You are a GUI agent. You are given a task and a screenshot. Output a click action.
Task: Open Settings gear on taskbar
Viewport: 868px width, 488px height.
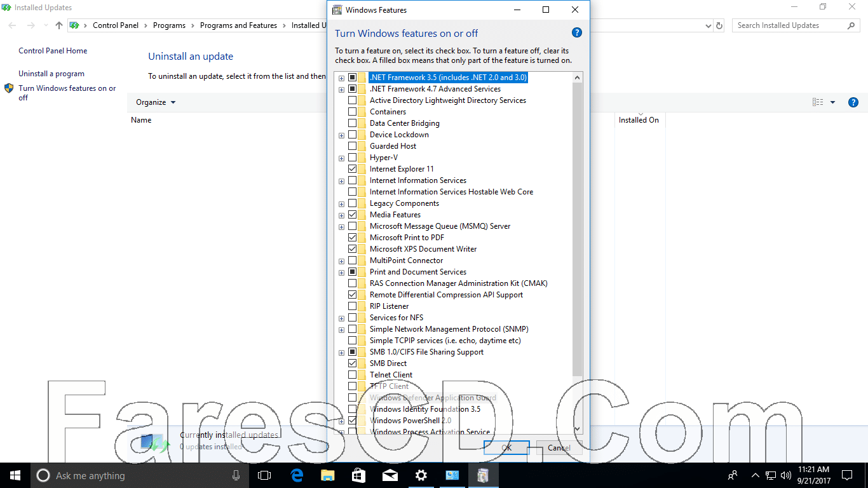(421, 475)
